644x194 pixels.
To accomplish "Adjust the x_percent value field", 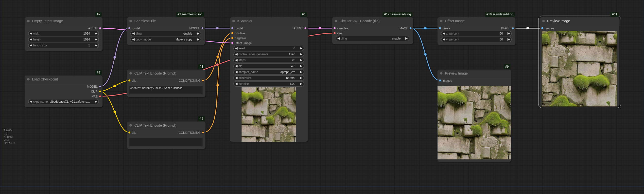I will (x=476, y=34).
